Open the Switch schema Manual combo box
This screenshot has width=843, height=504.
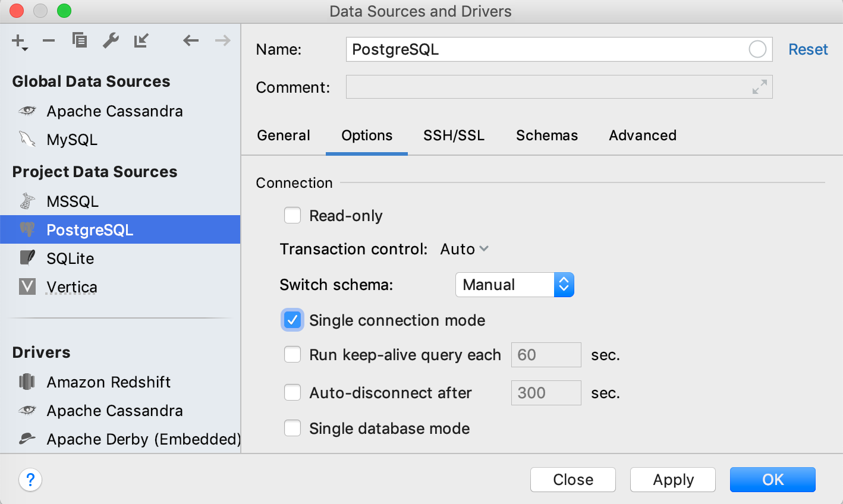[x=515, y=285]
